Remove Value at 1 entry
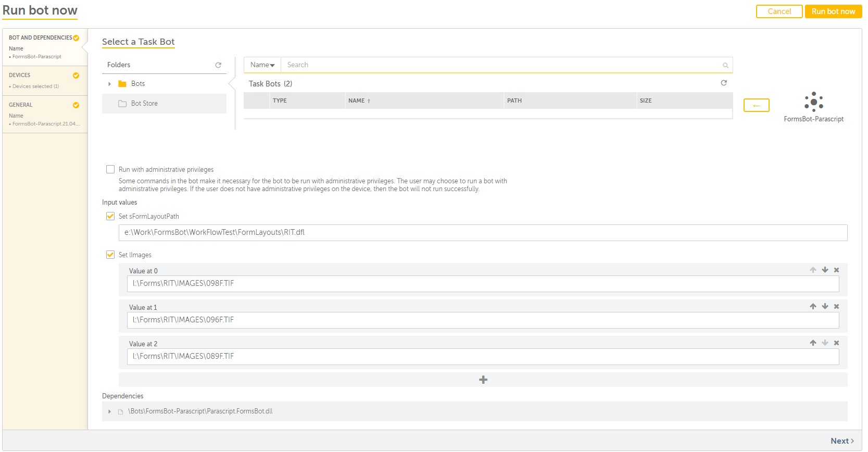Screen dimensions: 868x452 [837, 306]
